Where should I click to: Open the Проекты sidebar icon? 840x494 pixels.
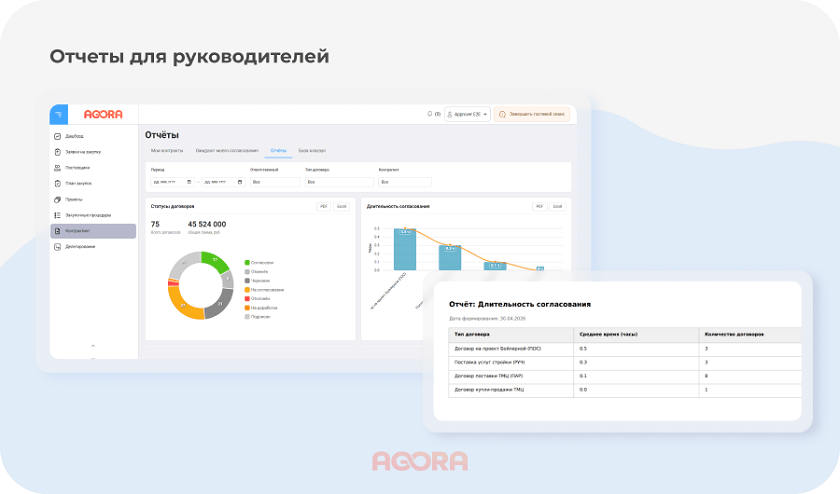pyautogui.click(x=57, y=199)
